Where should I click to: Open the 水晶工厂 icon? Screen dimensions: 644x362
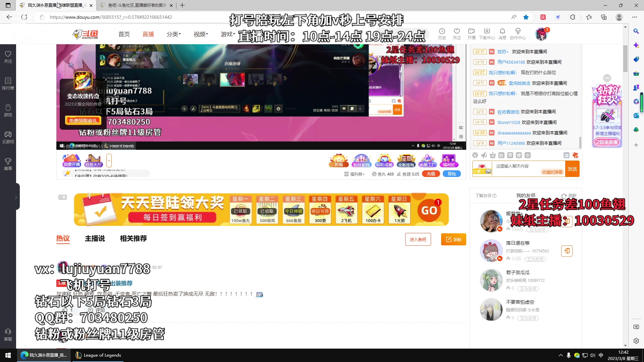coord(427,161)
